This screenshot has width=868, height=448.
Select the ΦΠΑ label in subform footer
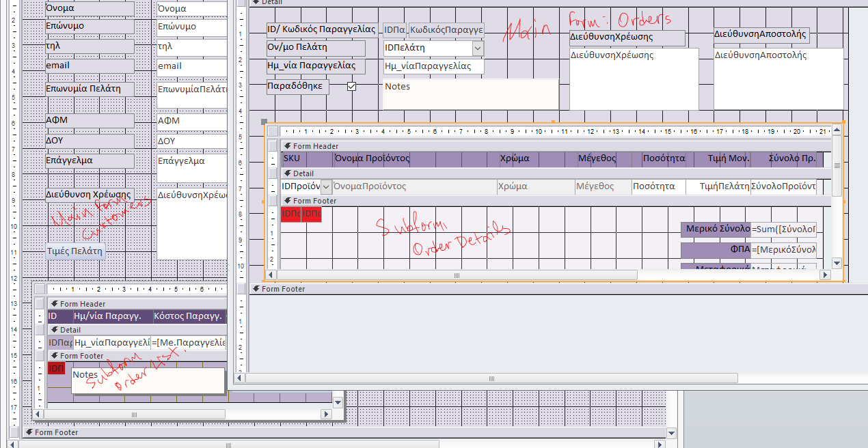[716, 250]
